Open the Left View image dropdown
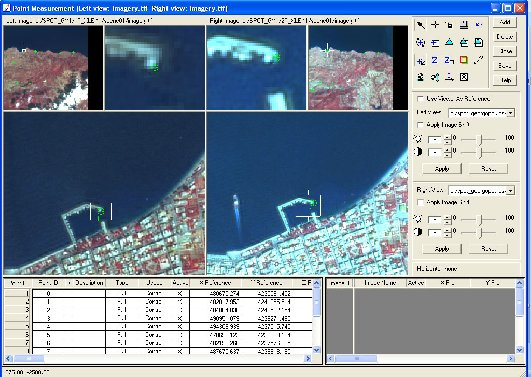This screenshot has width=531, height=377. (481, 113)
